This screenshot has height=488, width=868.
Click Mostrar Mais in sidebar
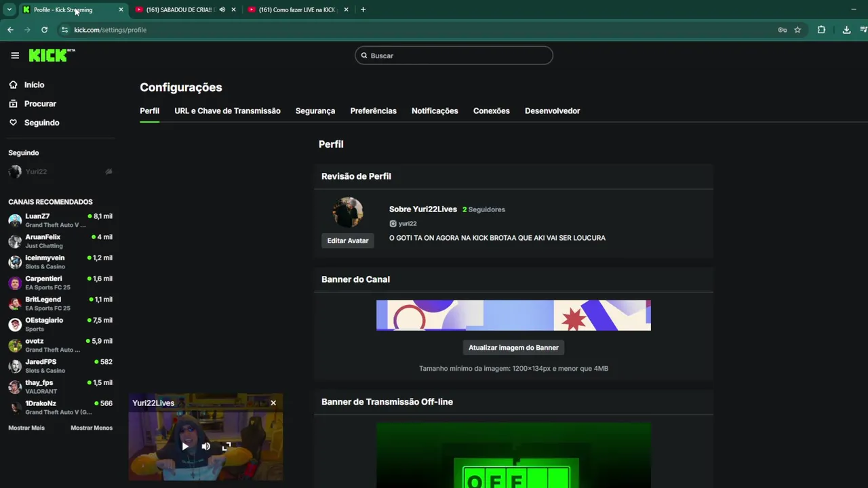tap(26, 428)
